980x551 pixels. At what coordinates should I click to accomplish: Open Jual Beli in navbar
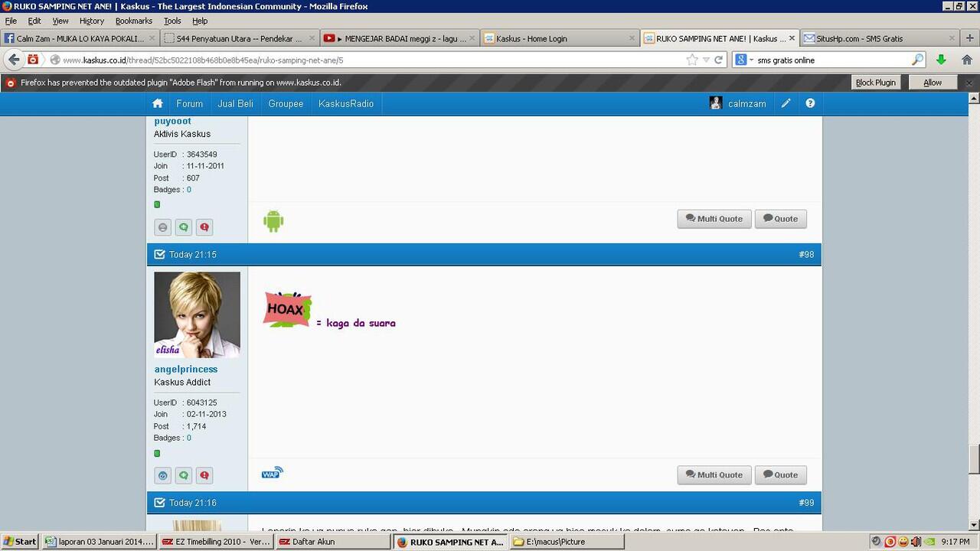[235, 103]
